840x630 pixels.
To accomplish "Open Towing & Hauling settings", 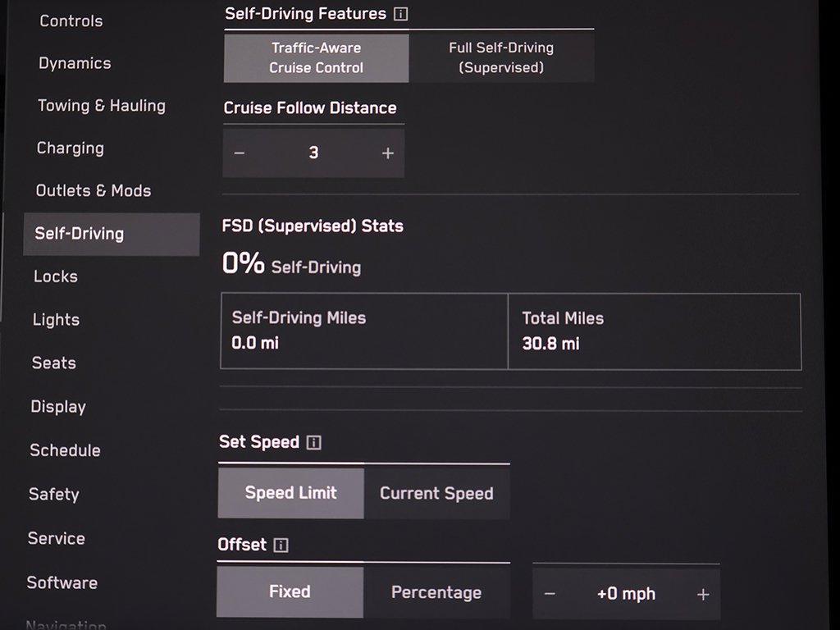I will tap(102, 106).
